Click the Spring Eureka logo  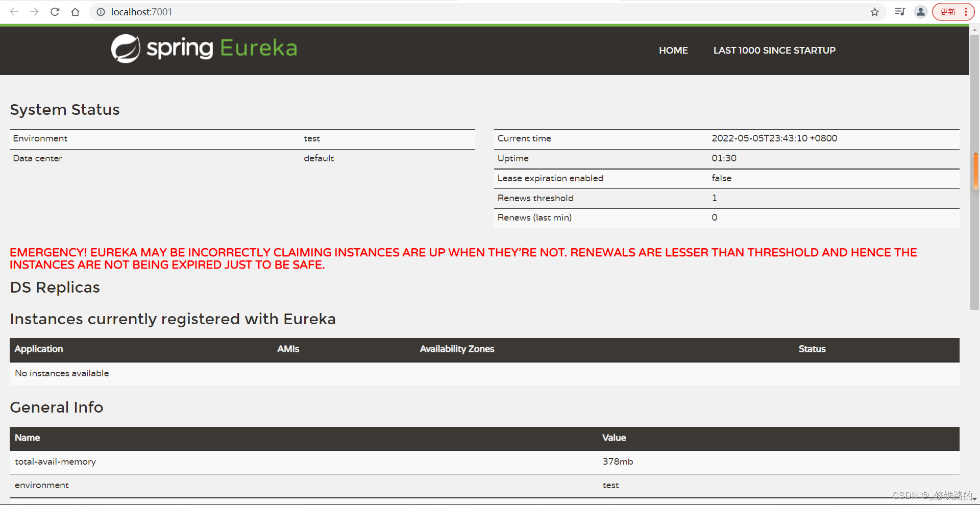(x=204, y=48)
